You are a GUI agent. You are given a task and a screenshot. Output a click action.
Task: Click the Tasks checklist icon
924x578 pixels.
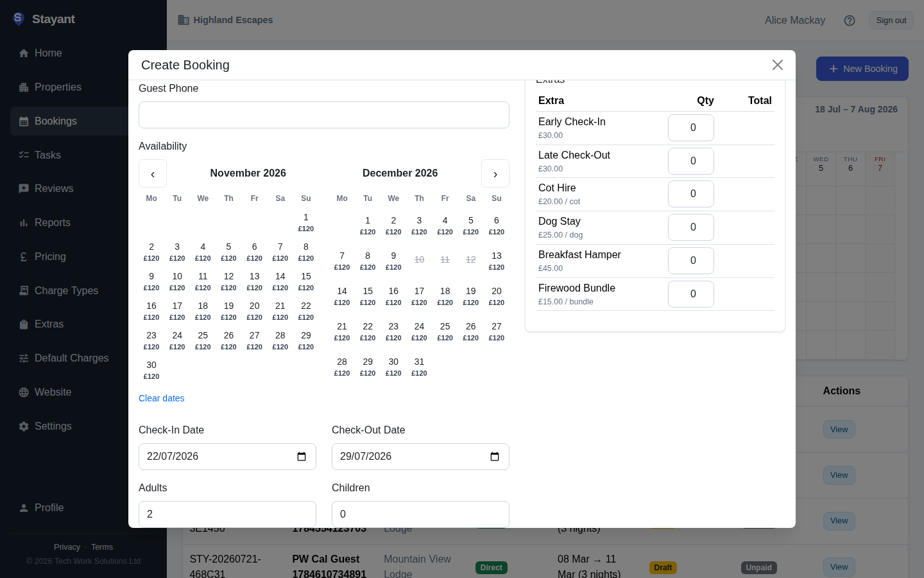24,155
